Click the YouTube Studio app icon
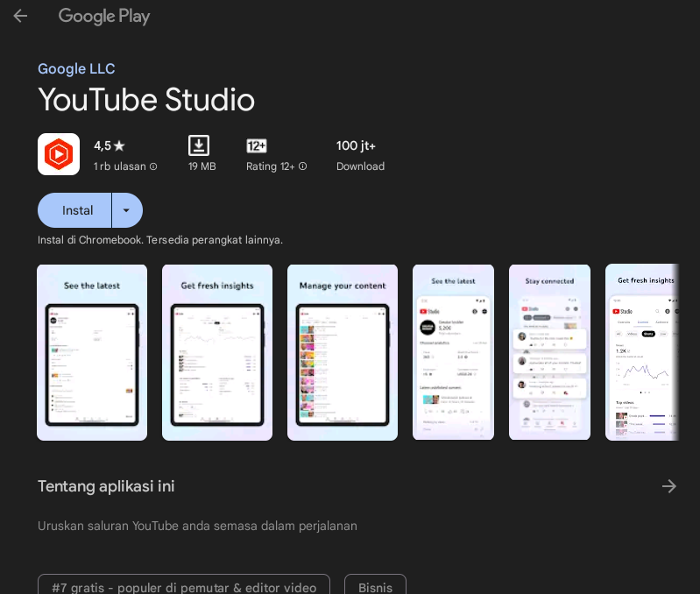Viewport: 700px width, 594px height. (59, 154)
